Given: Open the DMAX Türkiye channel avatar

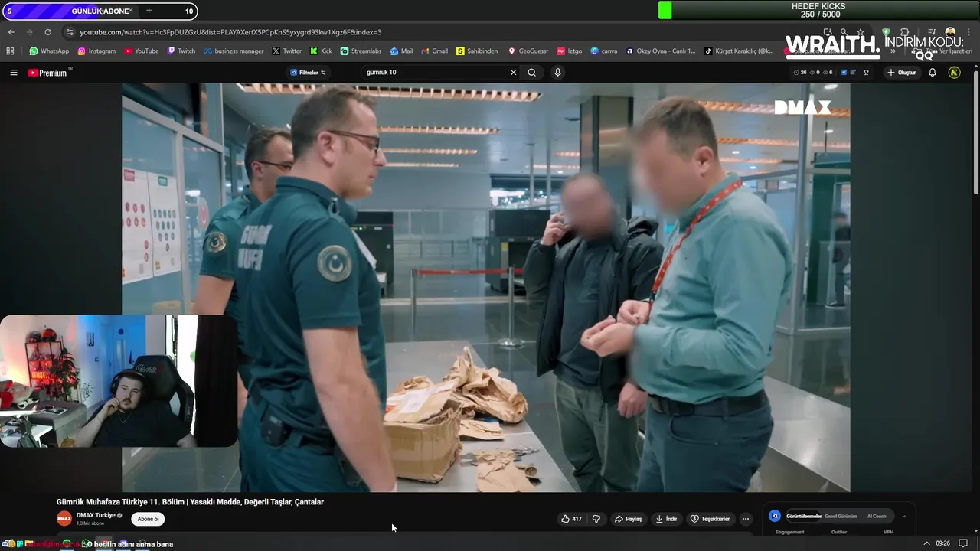Looking at the screenshot, I should [64, 518].
